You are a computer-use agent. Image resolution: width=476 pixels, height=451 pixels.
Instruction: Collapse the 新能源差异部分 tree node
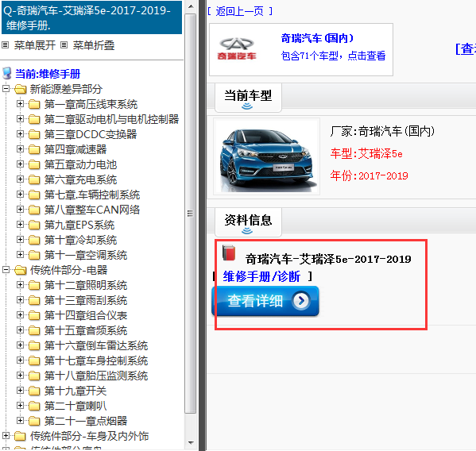tap(6, 89)
